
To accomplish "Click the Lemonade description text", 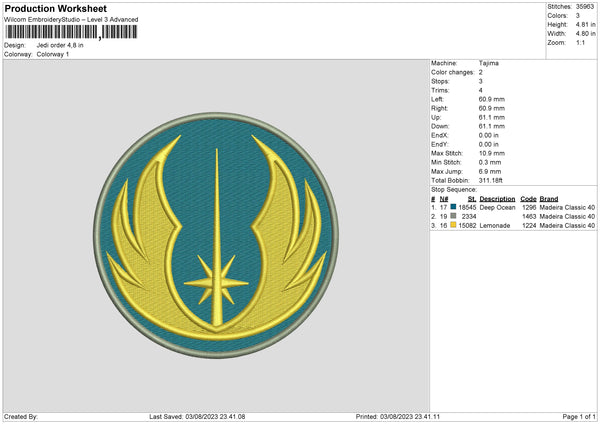I will [495, 226].
